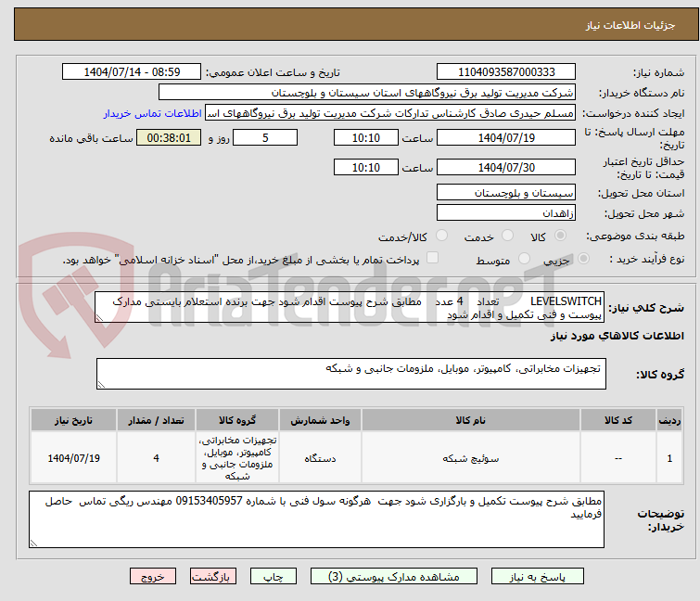Viewport: 700px width, 601px height.
Task: Click the buyer organization name field
Action: [x=366, y=93]
